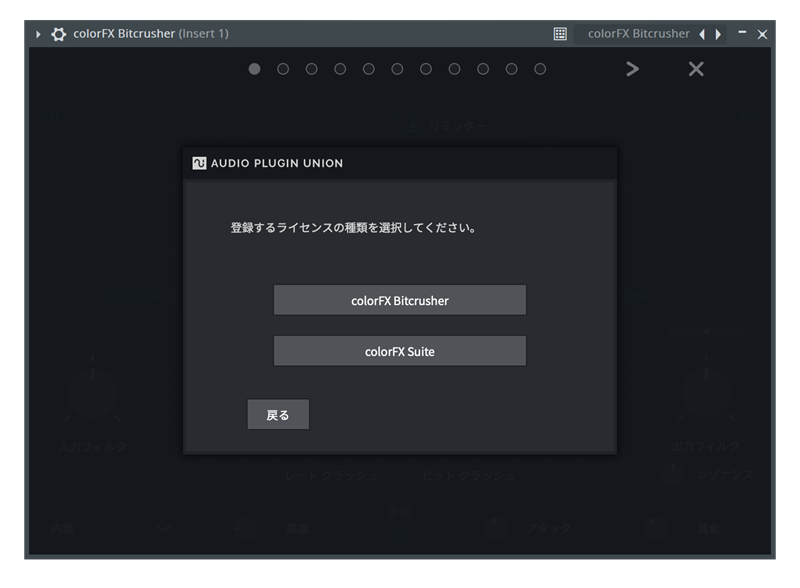Select the second tour page dot
The width and height of the screenshot is (800, 588).
283,69
